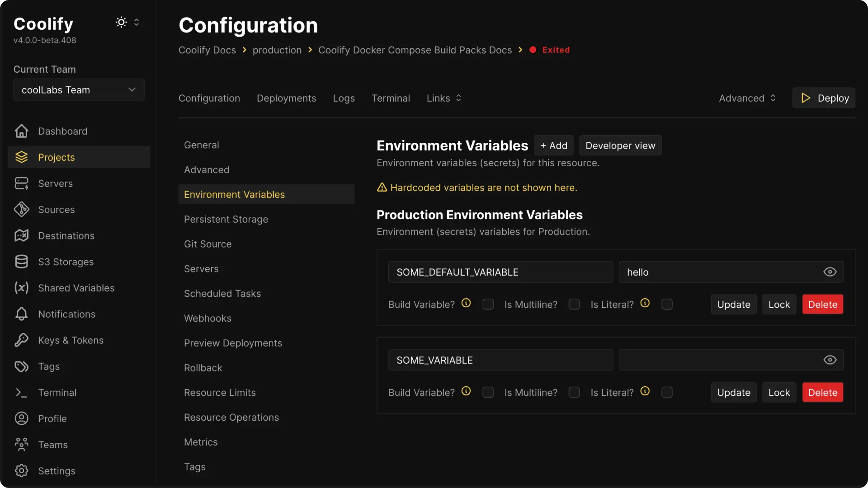
Task: Click the Servers icon in sidebar
Action: pos(21,183)
